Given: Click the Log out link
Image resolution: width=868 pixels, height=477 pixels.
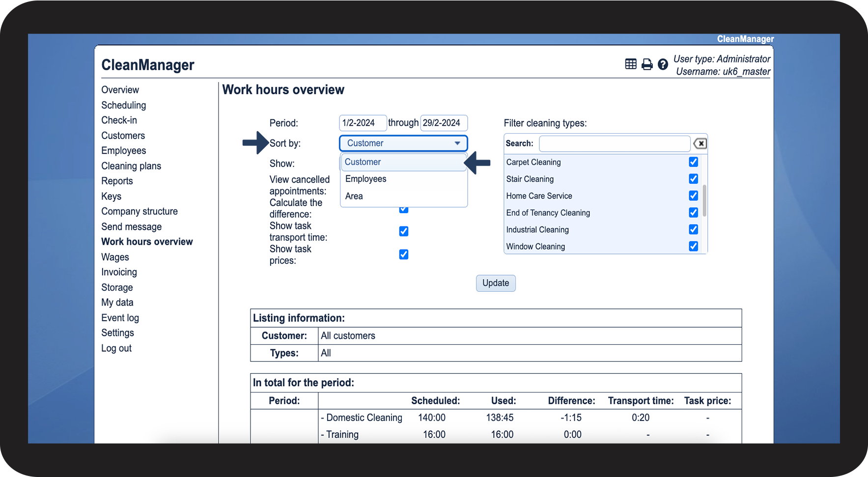Looking at the screenshot, I should coord(116,348).
